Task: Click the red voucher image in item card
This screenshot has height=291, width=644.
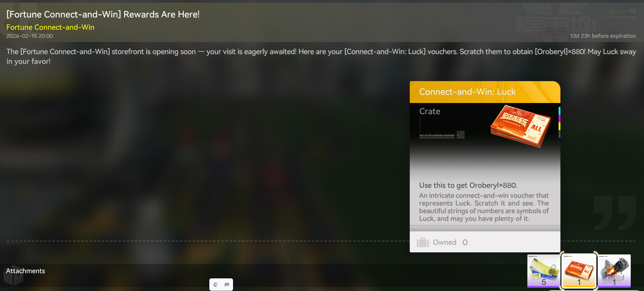Action: 520,126
